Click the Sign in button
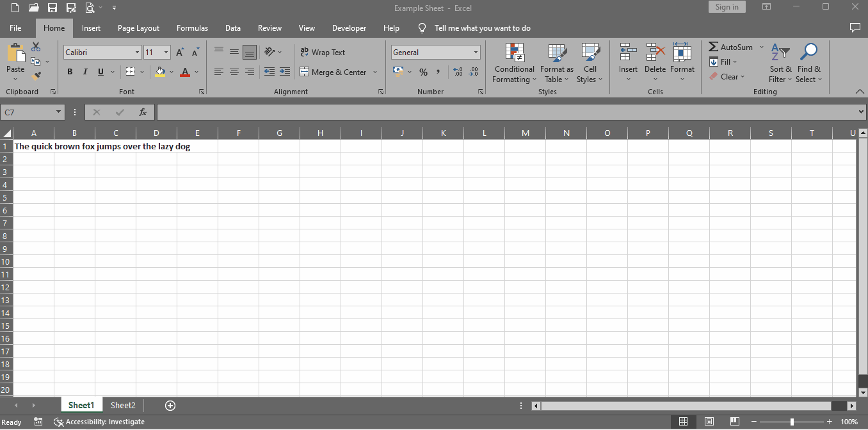Viewport: 868px width, 430px height. tap(727, 7)
